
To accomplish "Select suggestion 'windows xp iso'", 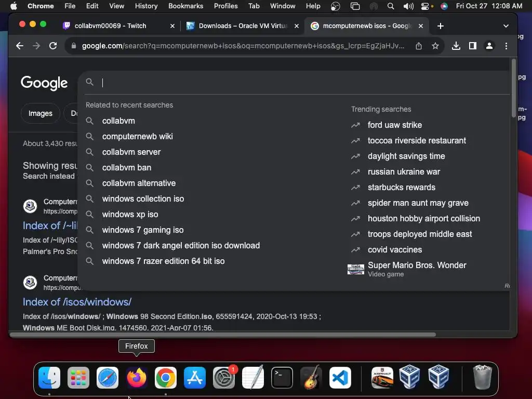I will 130,215.
